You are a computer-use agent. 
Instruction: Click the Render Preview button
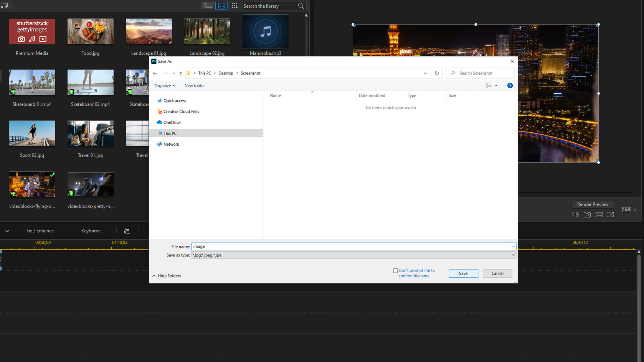(x=592, y=204)
